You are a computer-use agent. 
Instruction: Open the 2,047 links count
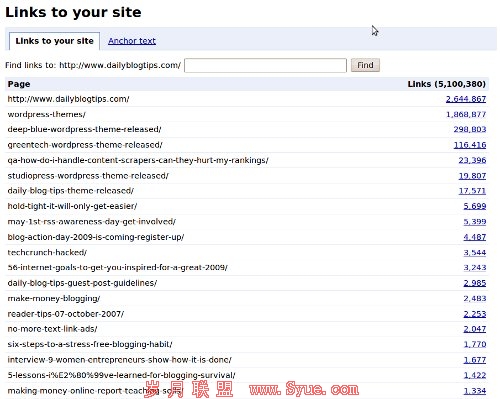pyautogui.click(x=475, y=329)
